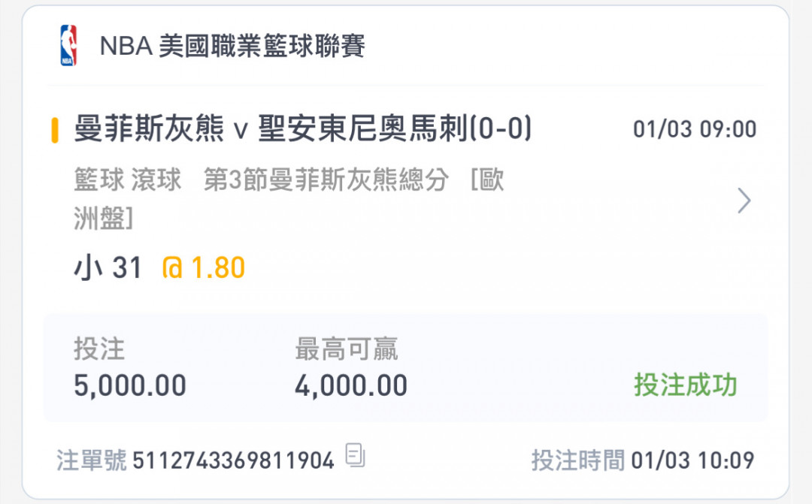Click the 注單號 label
Image resolution: width=812 pixels, height=504 pixels.
tap(91, 460)
